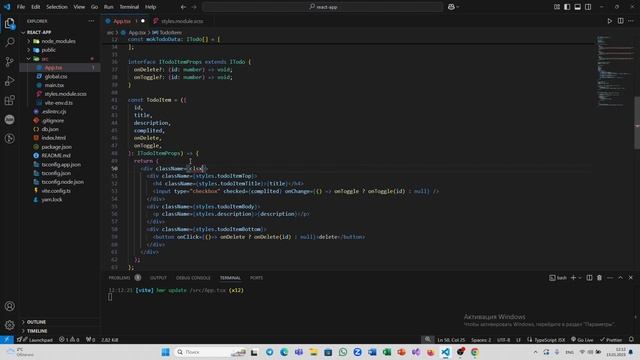640x360 pixels.
Task: Go back using the navigation arrow
Action: [x=183, y=7]
